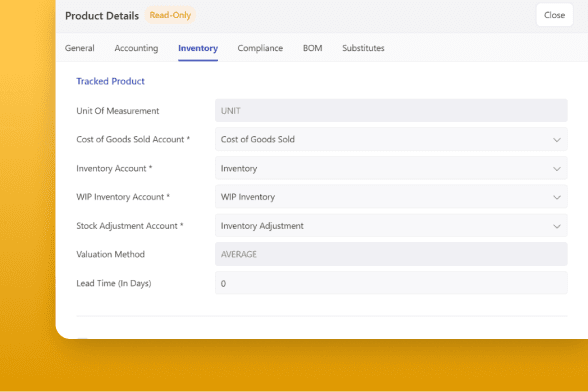Open the Cost of Goods Sold Account dropdown
Image resolution: width=588 pixels, height=392 pixels.
[391, 140]
